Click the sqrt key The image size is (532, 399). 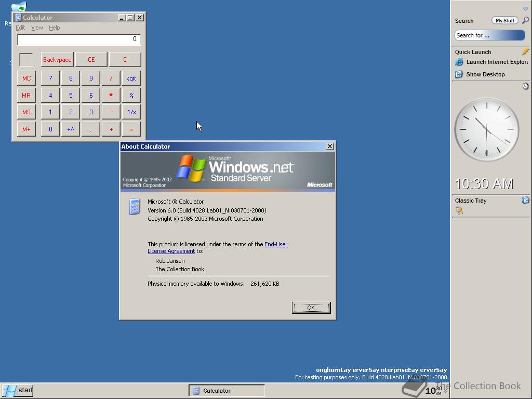point(131,78)
